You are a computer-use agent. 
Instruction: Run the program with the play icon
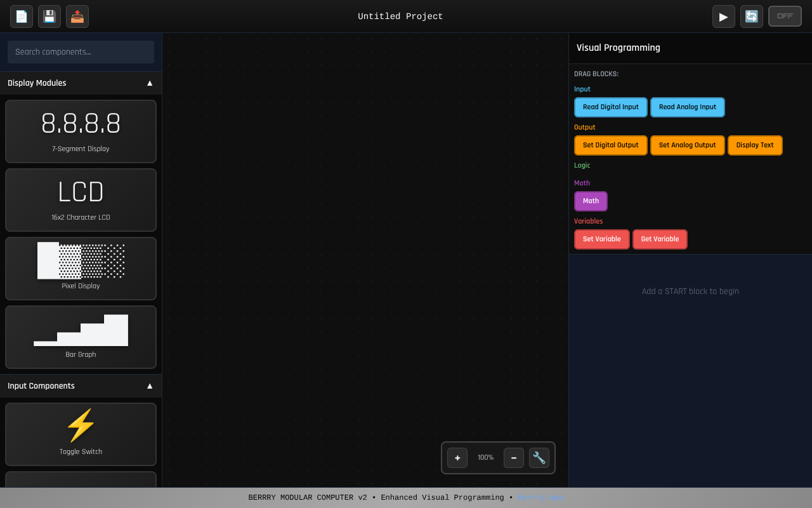[x=723, y=16]
